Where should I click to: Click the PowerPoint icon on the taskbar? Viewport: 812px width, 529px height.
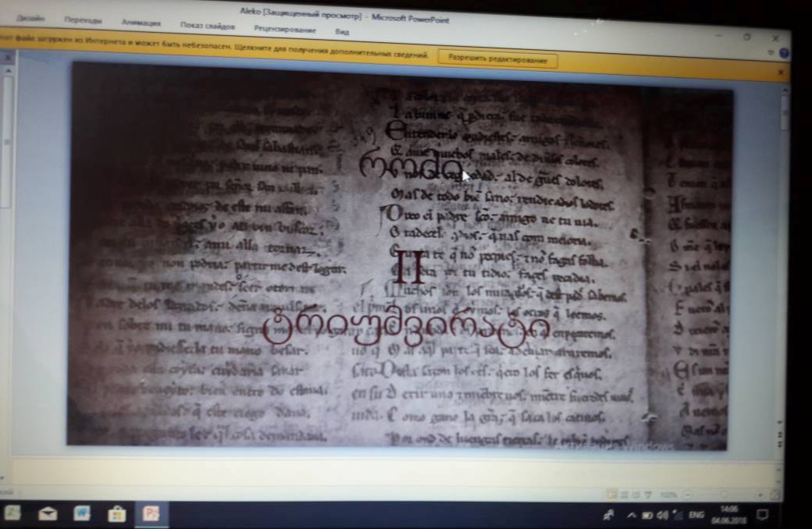coord(151,514)
